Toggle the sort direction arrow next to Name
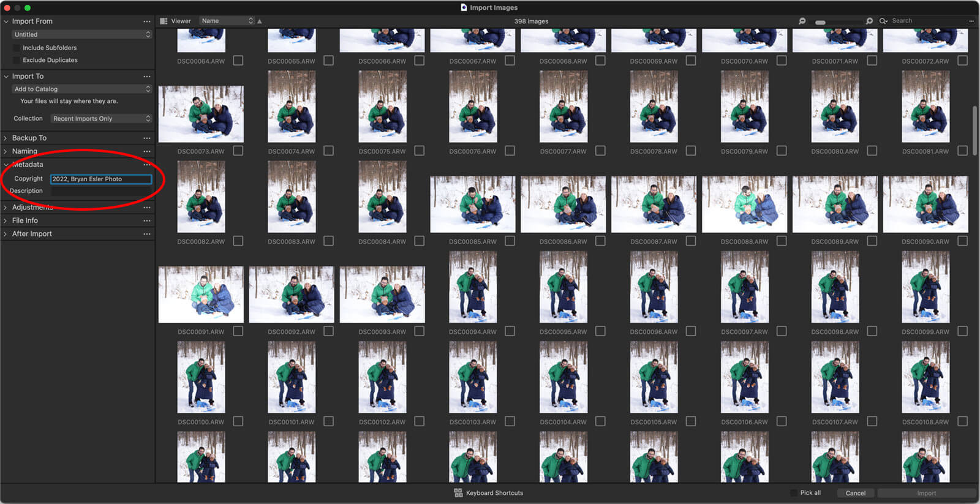Screen dimensions: 980x504 tap(260, 21)
